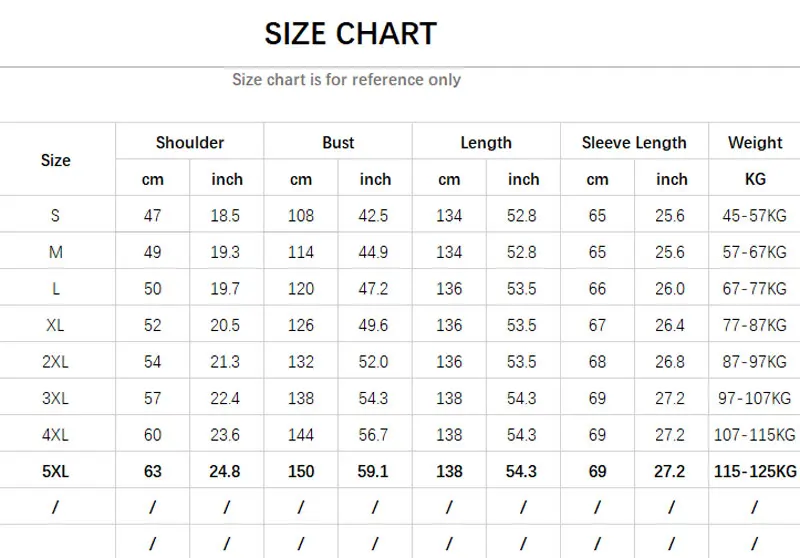Screen dimensions: 800x558
Task: Click the 45-57KG weight cell
Action: tap(755, 216)
